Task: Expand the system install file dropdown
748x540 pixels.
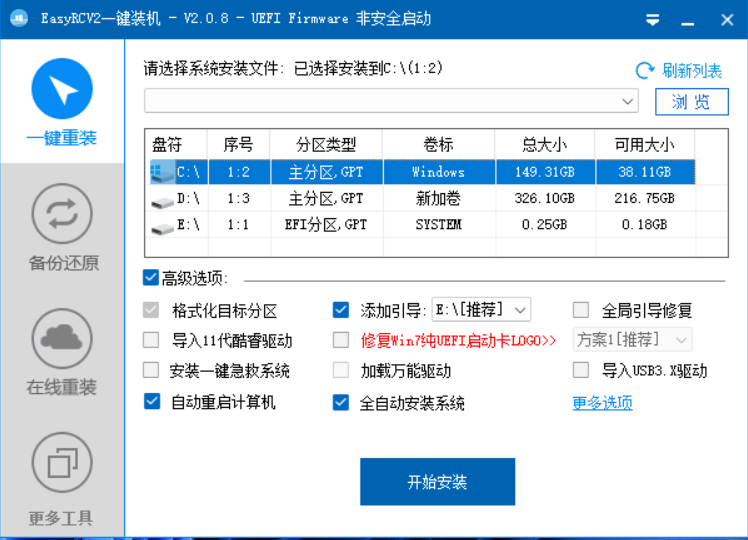Action: (628, 101)
